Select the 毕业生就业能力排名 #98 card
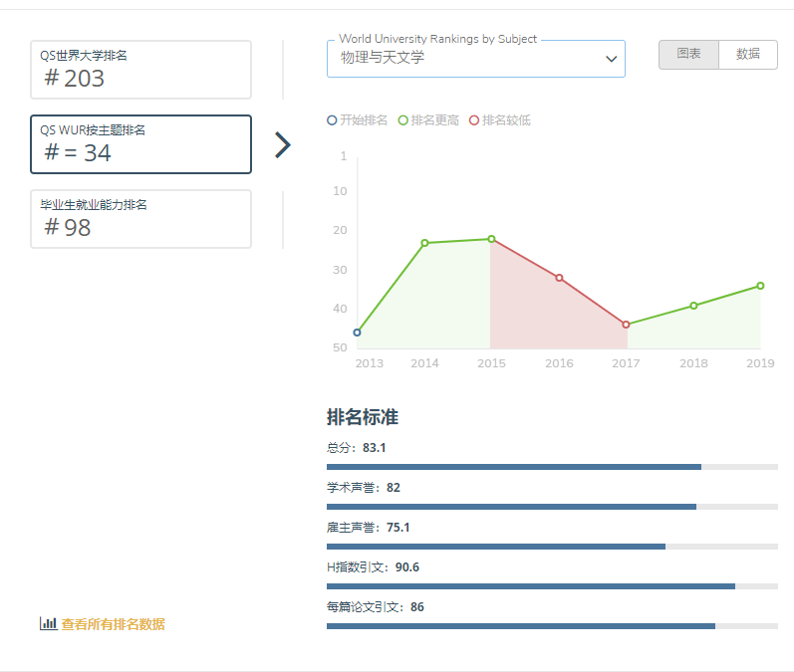The height and width of the screenshot is (672, 794). coord(140,219)
